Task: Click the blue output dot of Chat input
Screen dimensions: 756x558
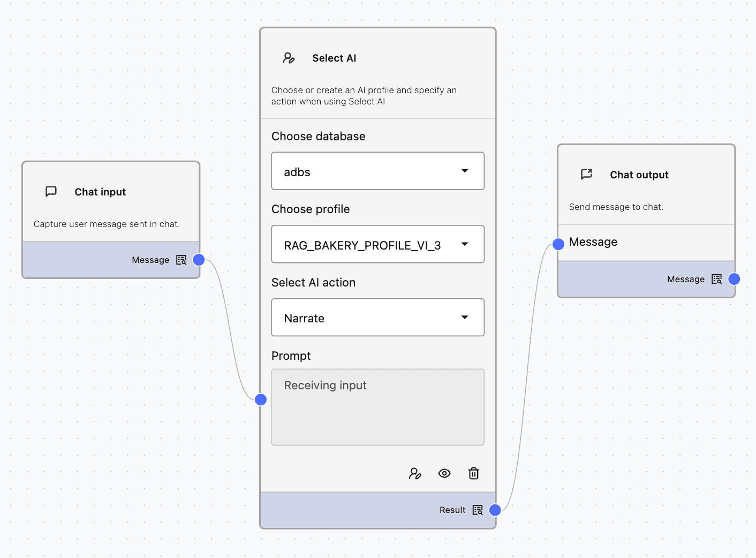Action: pyautogui.click(x=199, y=259)
